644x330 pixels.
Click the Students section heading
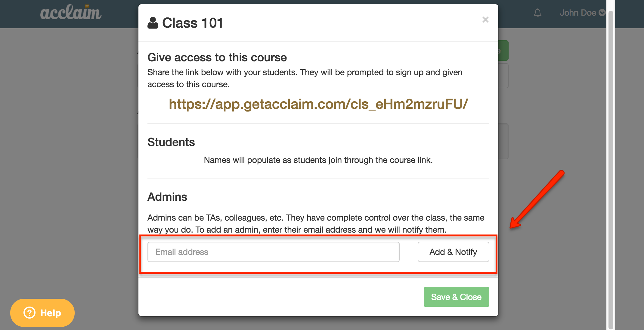pyautogui.click(x=171, y=142)
